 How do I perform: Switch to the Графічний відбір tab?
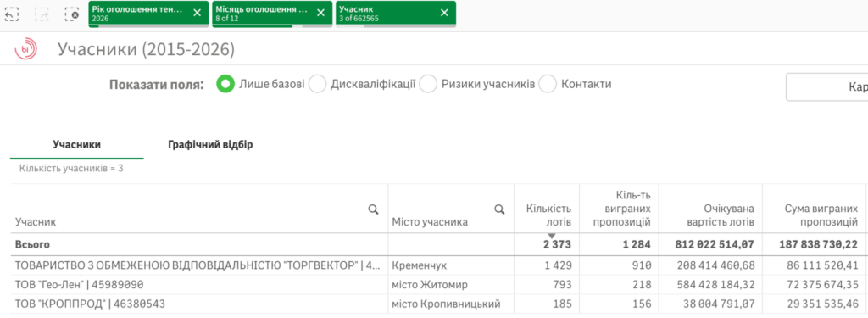pos(210,145)
